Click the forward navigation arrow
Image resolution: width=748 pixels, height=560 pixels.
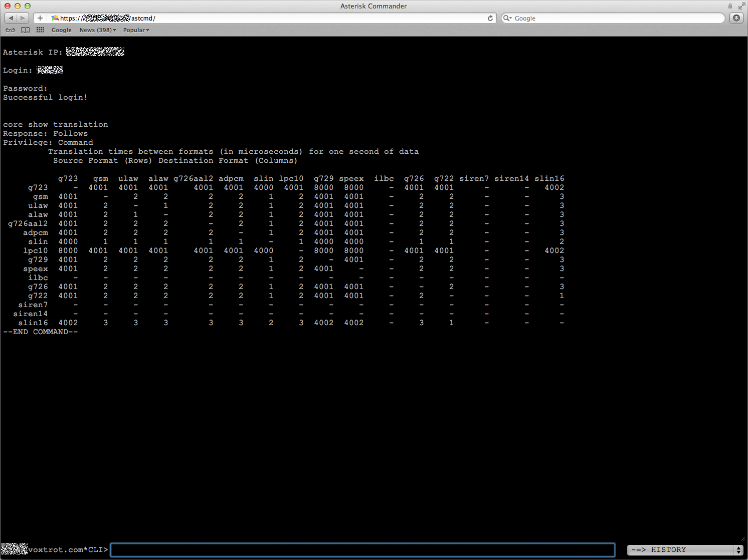point(23,18)
